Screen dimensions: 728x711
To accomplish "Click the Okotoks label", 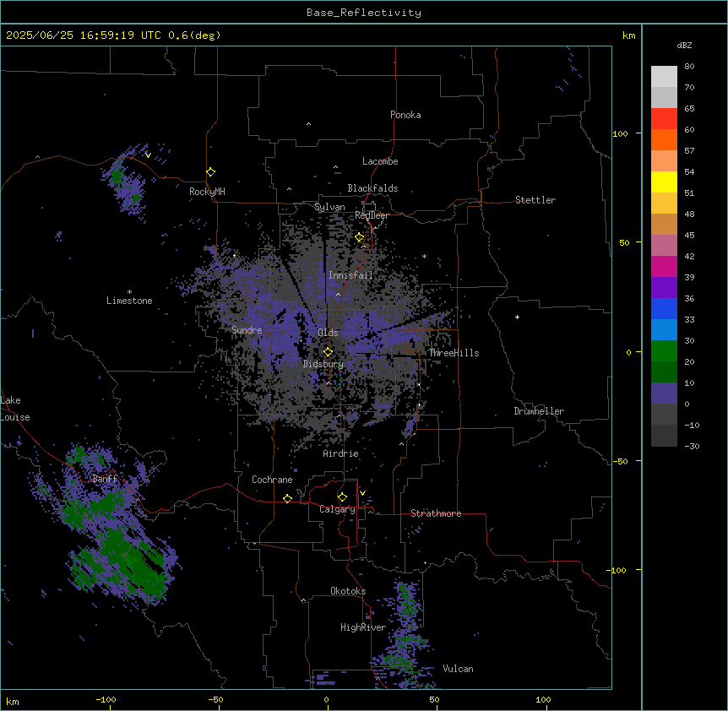I will [x=348, y=591].
